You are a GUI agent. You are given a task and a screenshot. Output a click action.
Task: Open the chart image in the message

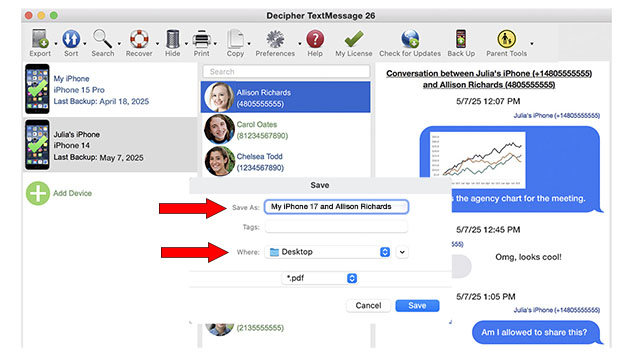coord(478,160)
